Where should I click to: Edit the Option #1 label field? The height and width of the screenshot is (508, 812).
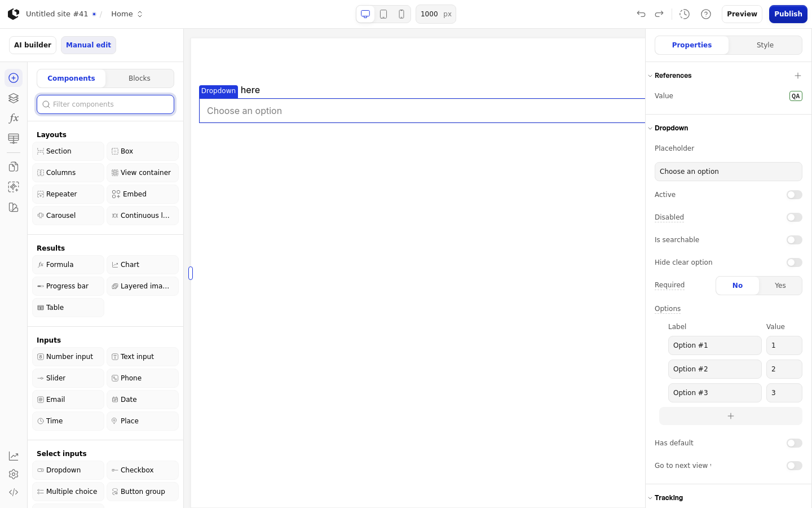coord(715,345)
